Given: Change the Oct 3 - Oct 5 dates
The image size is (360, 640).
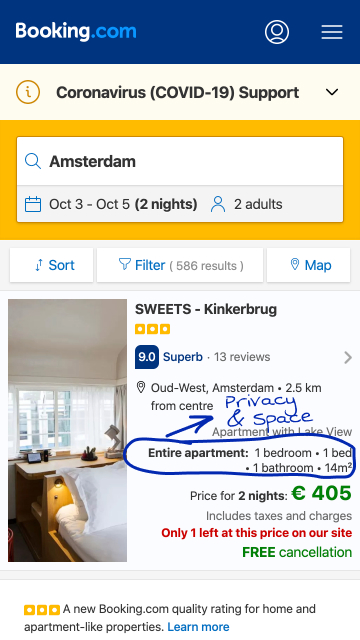Looking at the screenshot, I should click(123, 204).
